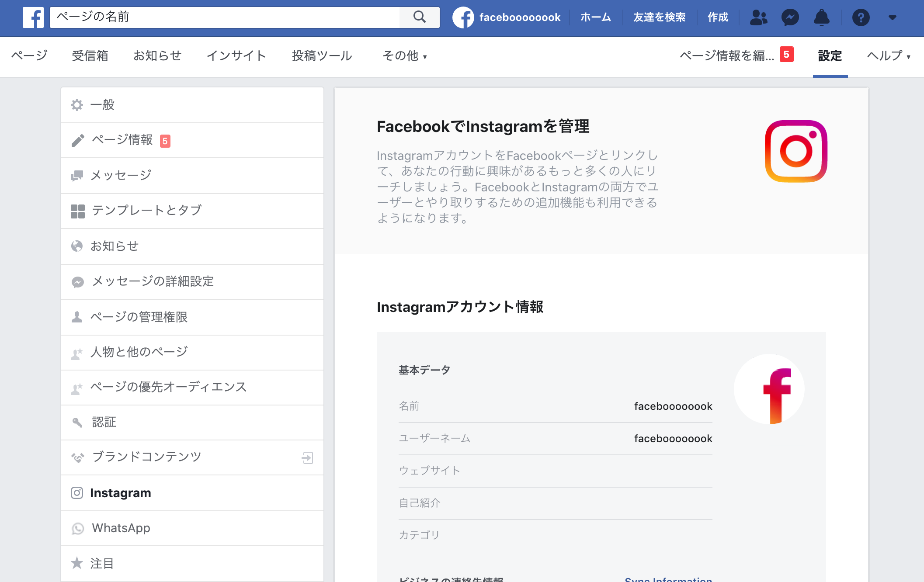Viewport: 924px width, 582px height.
Task: Switch to the インサイト tab
Action: coord(236,56)
